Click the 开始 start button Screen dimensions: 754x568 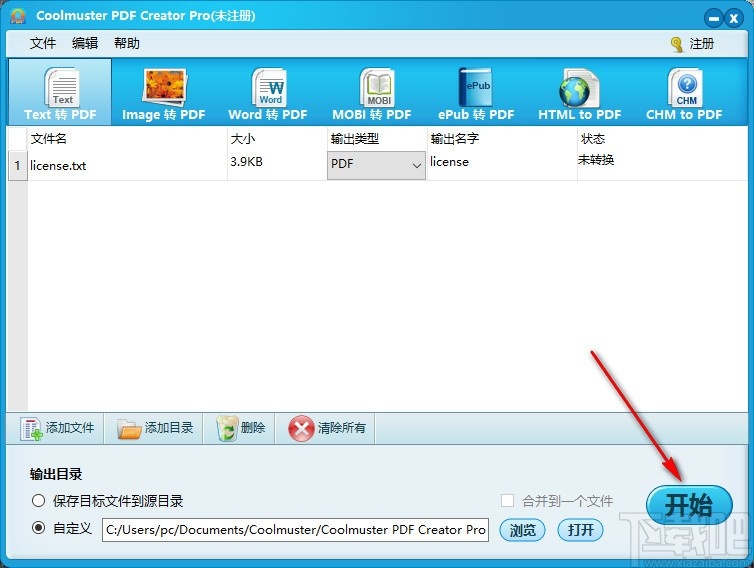(x=689, y=505)
